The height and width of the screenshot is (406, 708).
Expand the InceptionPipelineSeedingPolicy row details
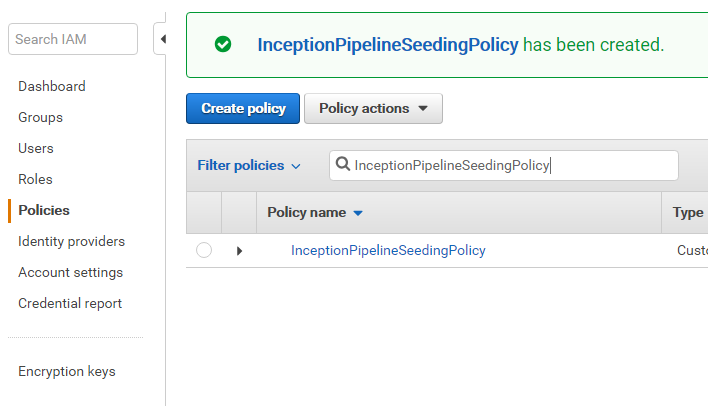[239, 251]
